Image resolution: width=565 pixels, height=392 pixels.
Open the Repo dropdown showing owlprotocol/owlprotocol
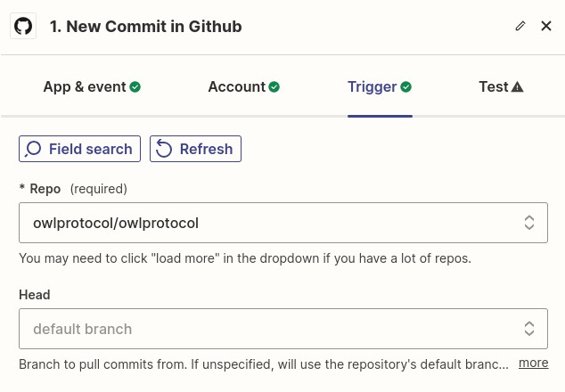click(267, 222)
